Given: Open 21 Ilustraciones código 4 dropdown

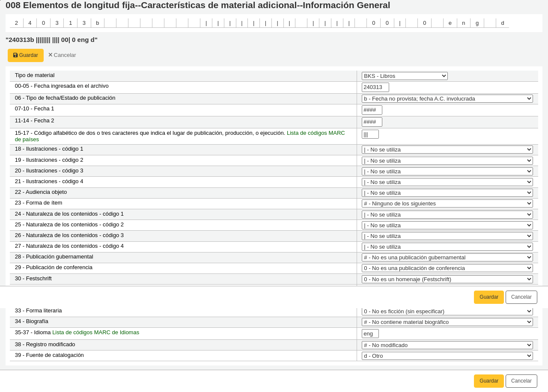Looking at the screenshot, I should (447, 182).
